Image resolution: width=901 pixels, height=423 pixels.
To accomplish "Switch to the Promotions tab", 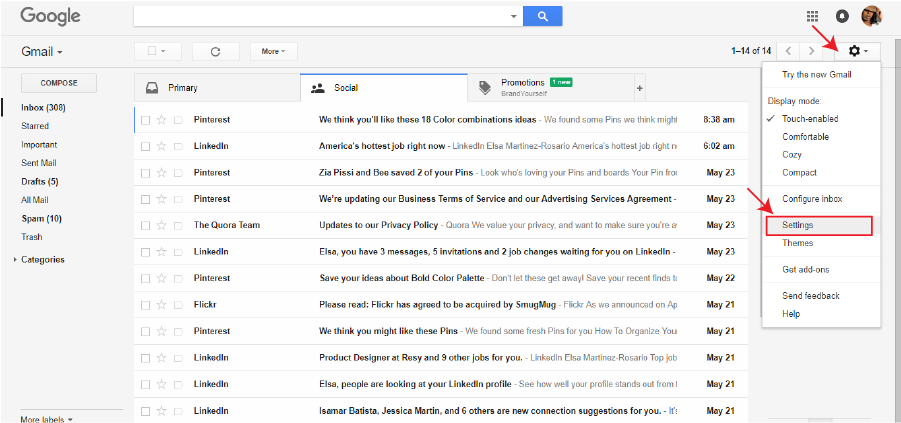I will click(x=550, y=88).
